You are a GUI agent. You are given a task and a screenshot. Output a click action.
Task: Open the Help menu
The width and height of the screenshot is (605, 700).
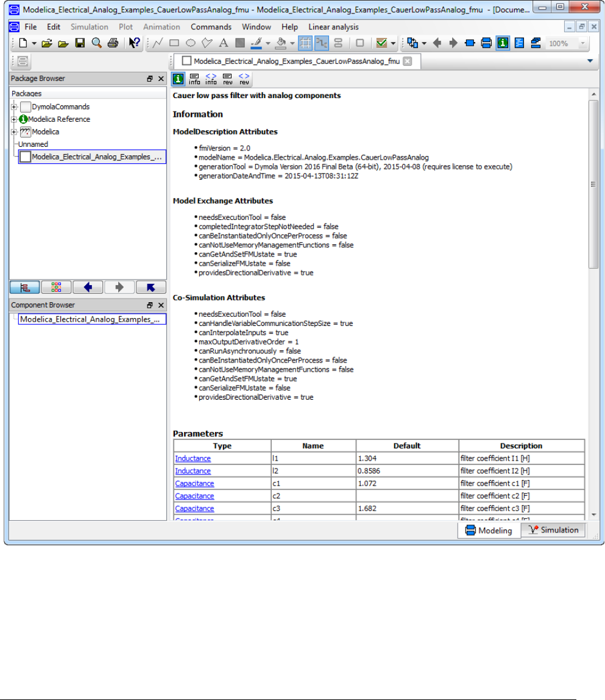click(x=289, y=27)
